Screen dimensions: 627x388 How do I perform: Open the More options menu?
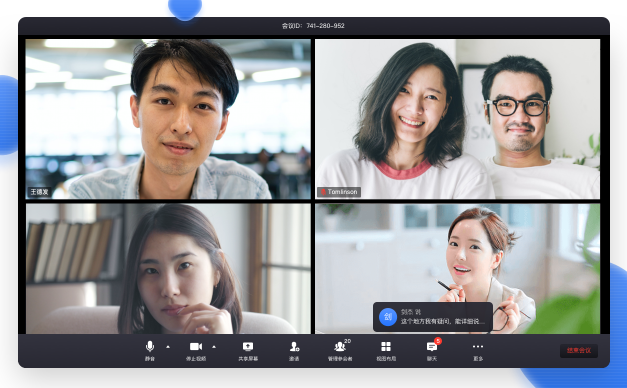pos(478,351)
